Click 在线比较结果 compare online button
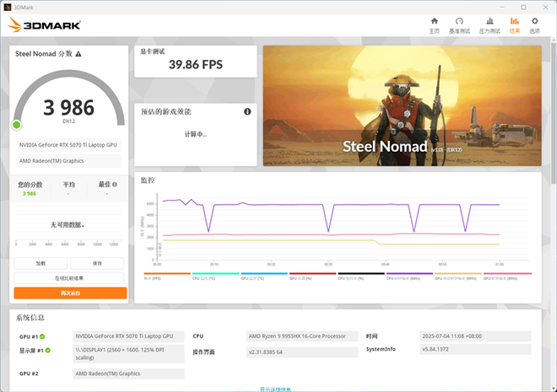This screenshot has height=392, width=557. pyautogui.click(x=69, y=277)
